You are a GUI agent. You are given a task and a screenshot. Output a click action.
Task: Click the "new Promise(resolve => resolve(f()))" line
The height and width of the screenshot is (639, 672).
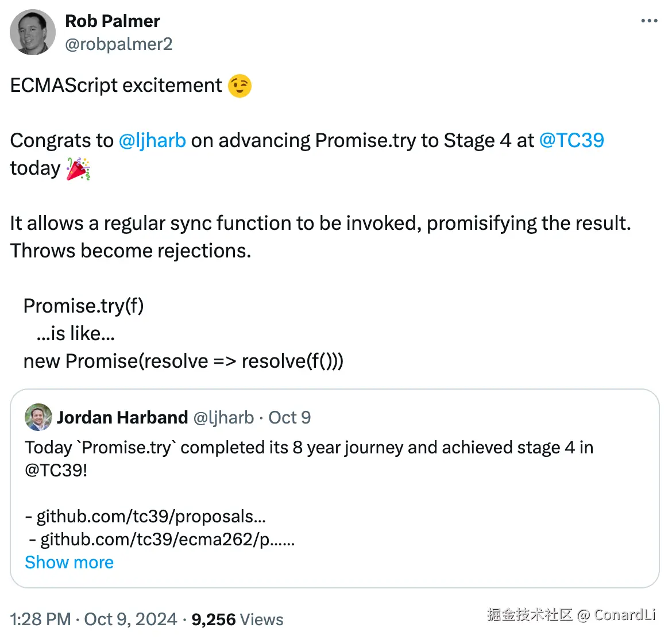[183, 361]
